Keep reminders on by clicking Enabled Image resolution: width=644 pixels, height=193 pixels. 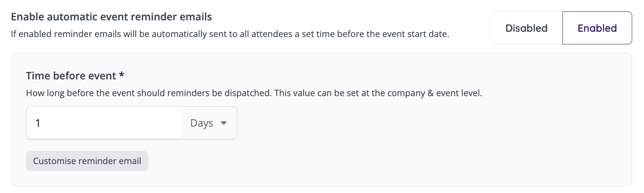click(597, 28)
